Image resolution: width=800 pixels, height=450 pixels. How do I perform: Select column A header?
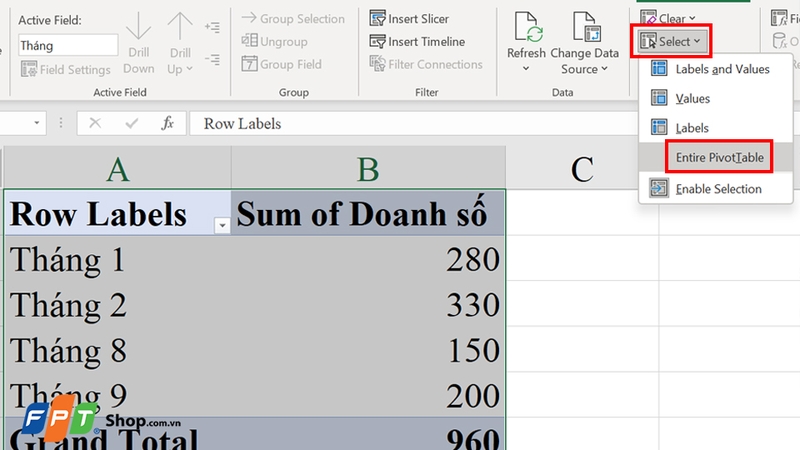(x=117, y=168)
